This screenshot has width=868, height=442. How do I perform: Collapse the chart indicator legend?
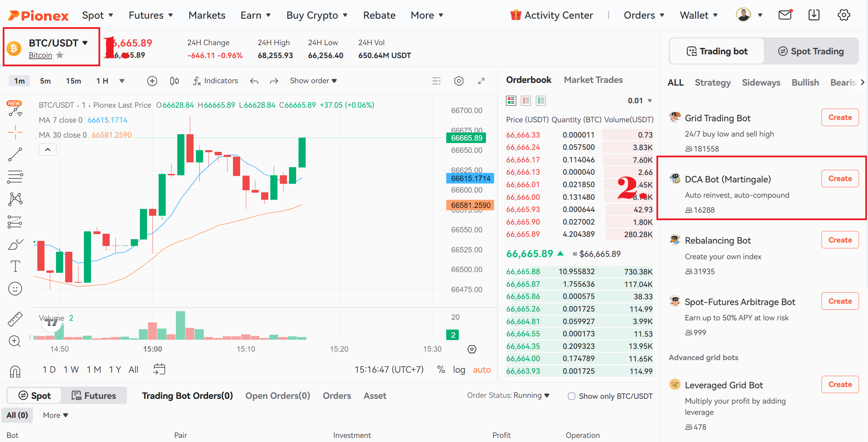coord(48,149)
